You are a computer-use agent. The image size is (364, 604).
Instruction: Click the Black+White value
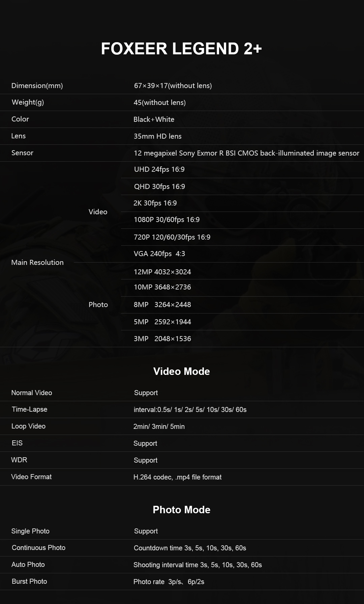coord(154,119)
